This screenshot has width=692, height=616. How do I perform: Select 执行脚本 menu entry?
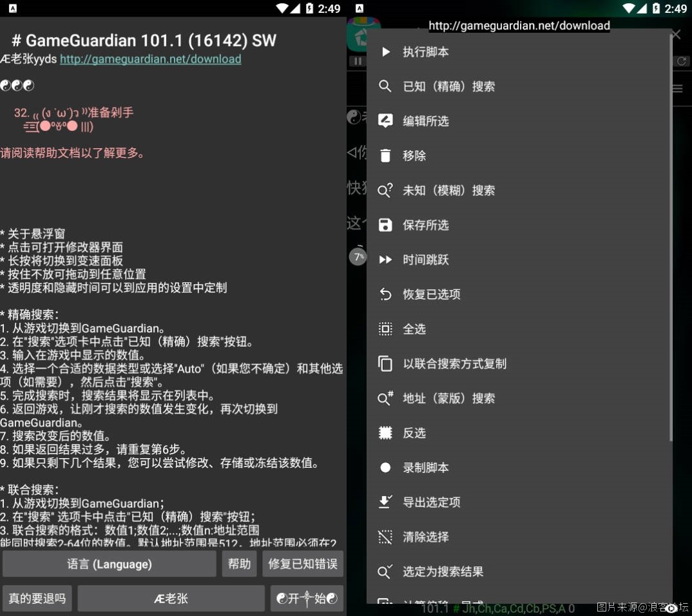pyautogui.click(x=519, y=52)
